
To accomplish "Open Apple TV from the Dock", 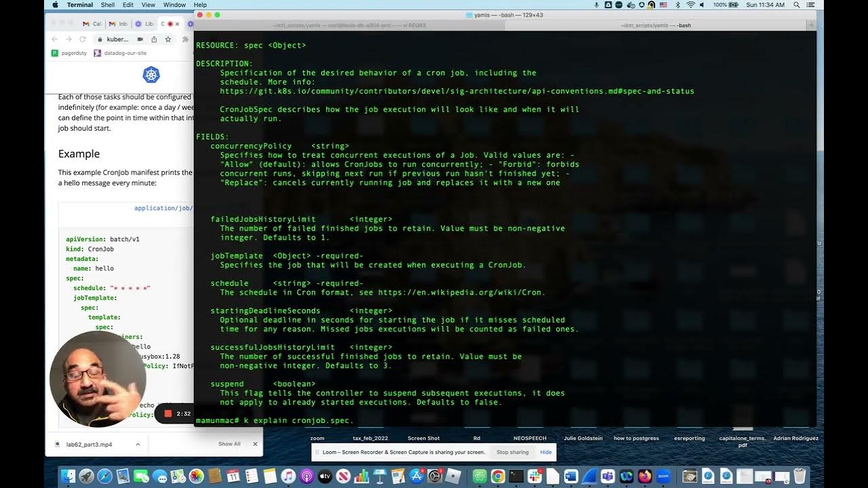I will pos(325,476).
